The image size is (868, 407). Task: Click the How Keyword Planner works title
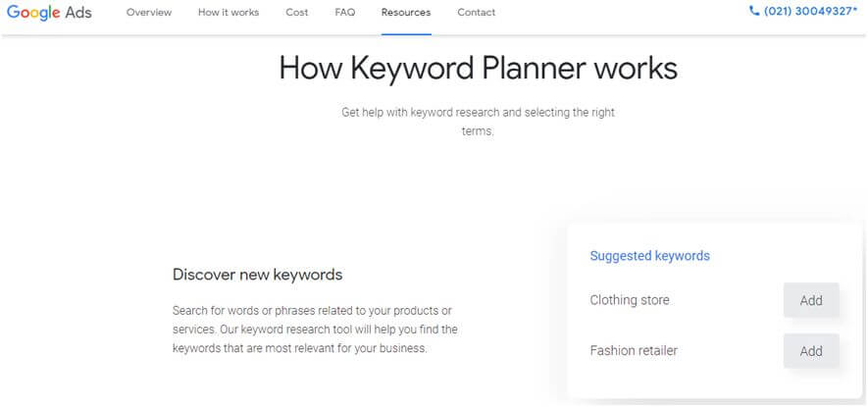click(x=478, y=69)
